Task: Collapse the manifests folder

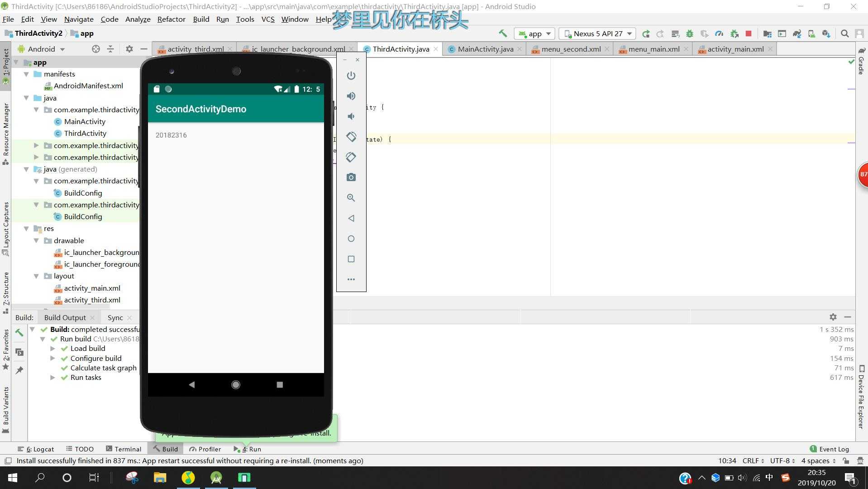Action: (x=27, y=74)
